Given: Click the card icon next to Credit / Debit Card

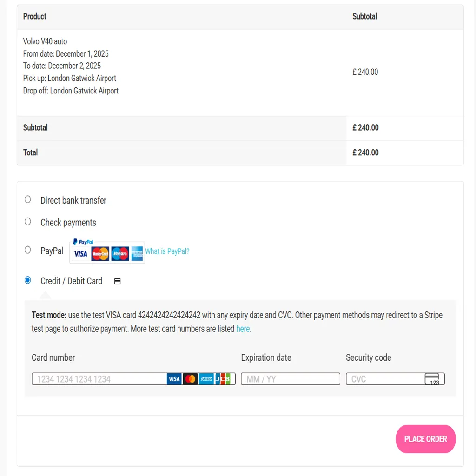Looking at the screenshot, I should coord(118,281).
